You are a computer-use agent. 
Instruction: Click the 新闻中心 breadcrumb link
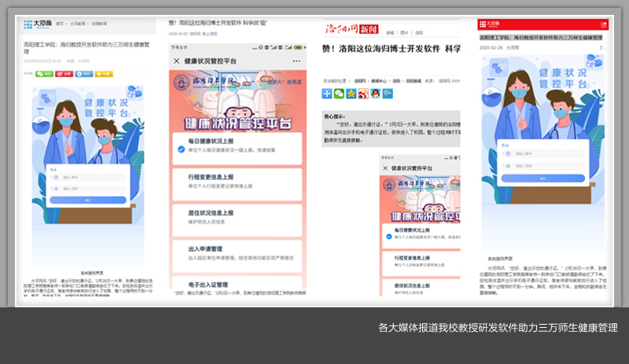point(380,80)
